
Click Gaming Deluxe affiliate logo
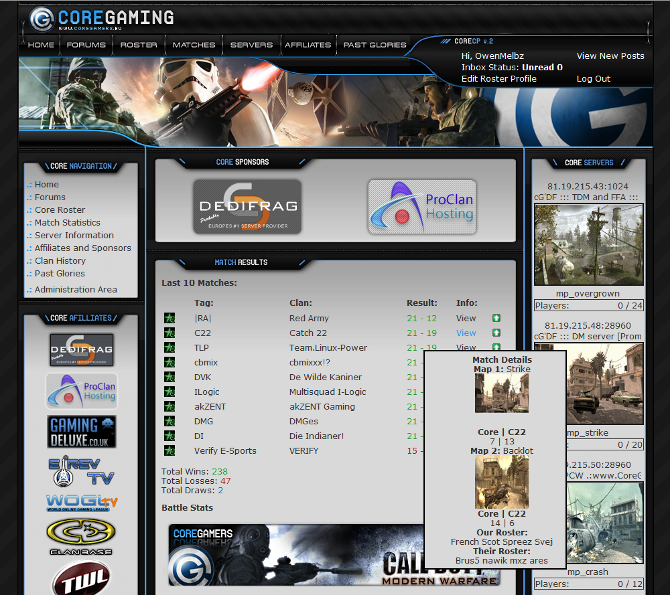tap(82, 432)
